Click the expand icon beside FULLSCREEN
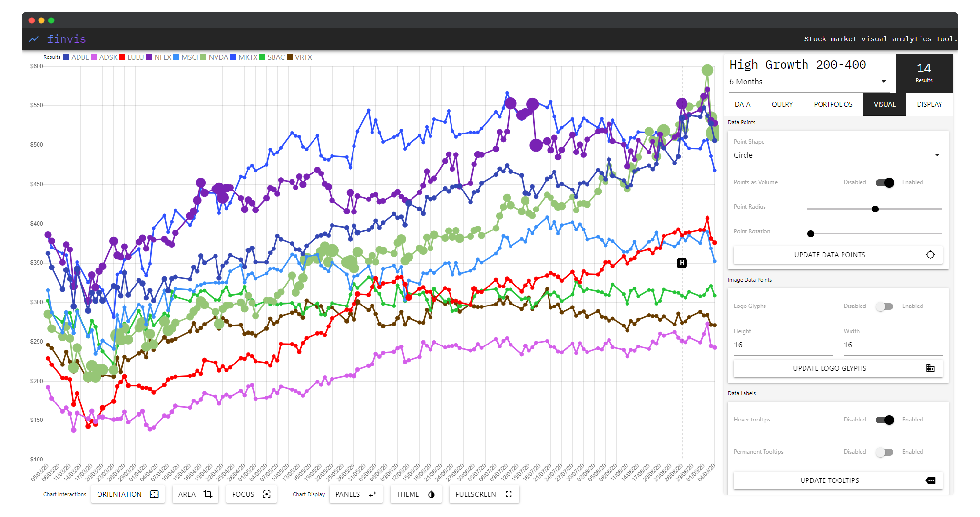The width and height of the screenshot is (980, 517). click(x=509, y=494)
